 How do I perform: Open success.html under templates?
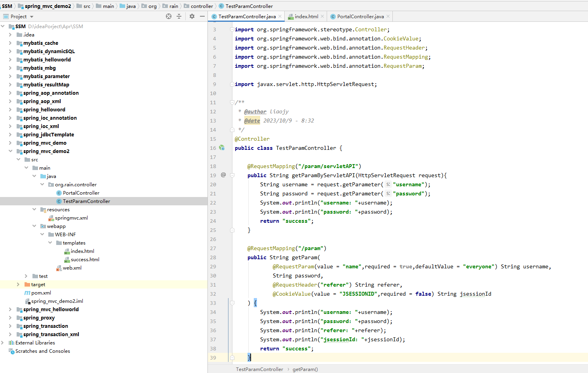(85, 260)
